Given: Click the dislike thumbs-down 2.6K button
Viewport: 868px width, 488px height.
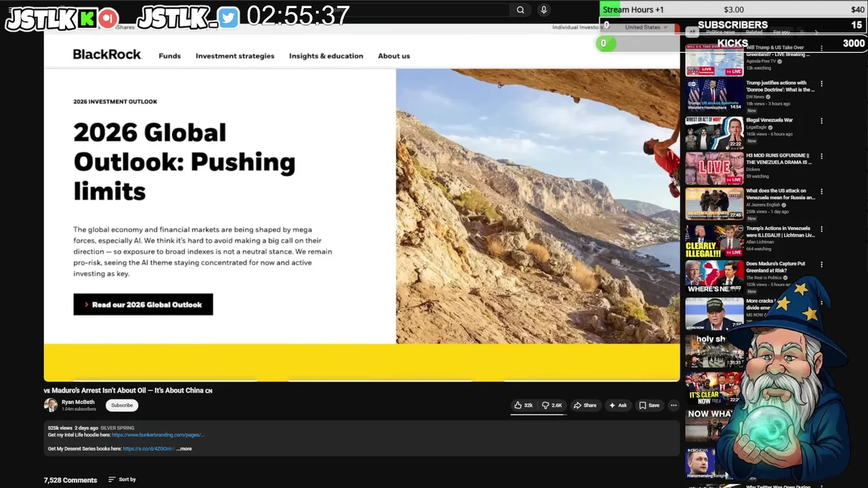Looking at the screenshot, I should pos(552,405).
